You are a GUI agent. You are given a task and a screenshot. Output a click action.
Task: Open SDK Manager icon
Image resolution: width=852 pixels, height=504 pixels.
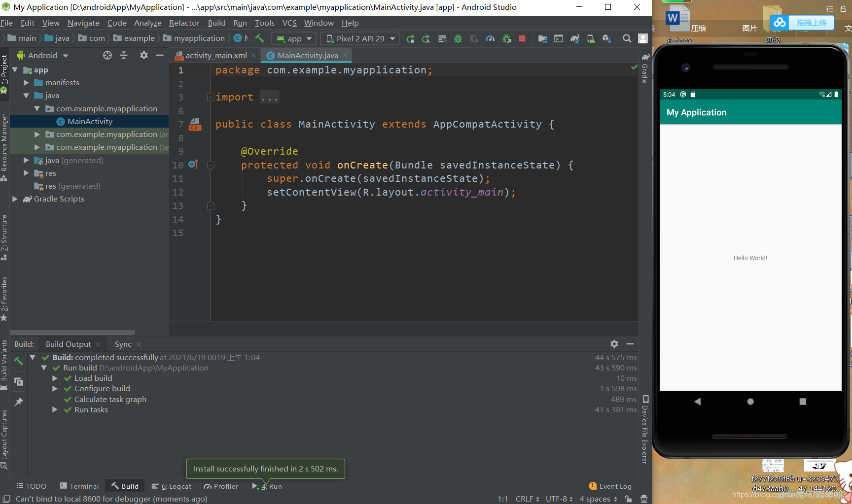click(607, 38)
